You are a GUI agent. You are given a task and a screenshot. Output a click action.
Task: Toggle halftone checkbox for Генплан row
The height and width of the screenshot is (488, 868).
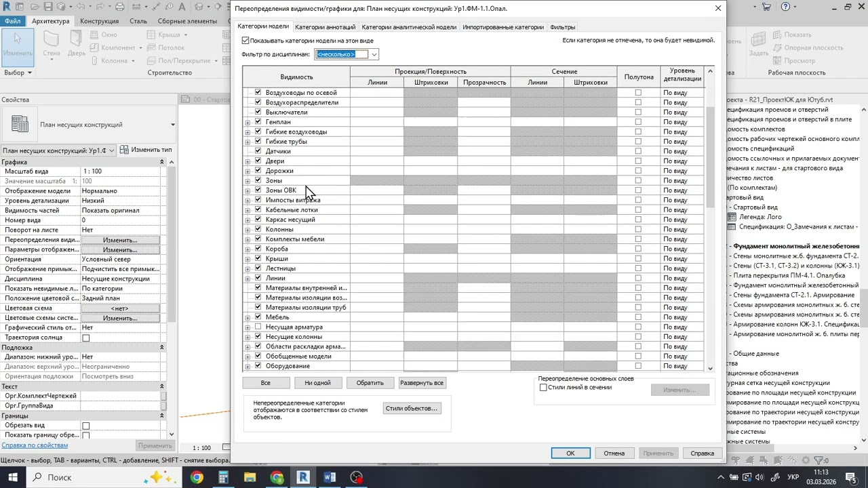[637, 122]
